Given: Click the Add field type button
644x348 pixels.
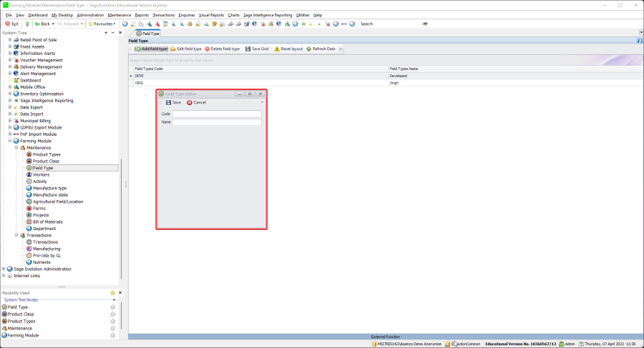Looking at the screenshot, I should click(x=150, y=49).
